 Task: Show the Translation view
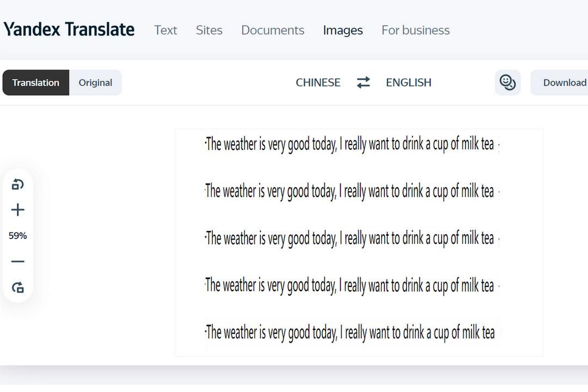point(35,83)
